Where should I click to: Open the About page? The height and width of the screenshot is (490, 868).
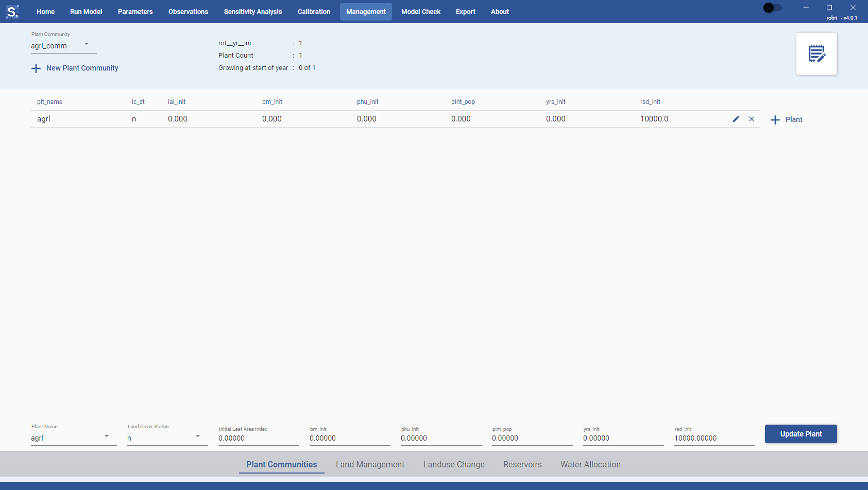tap(500, 11)
